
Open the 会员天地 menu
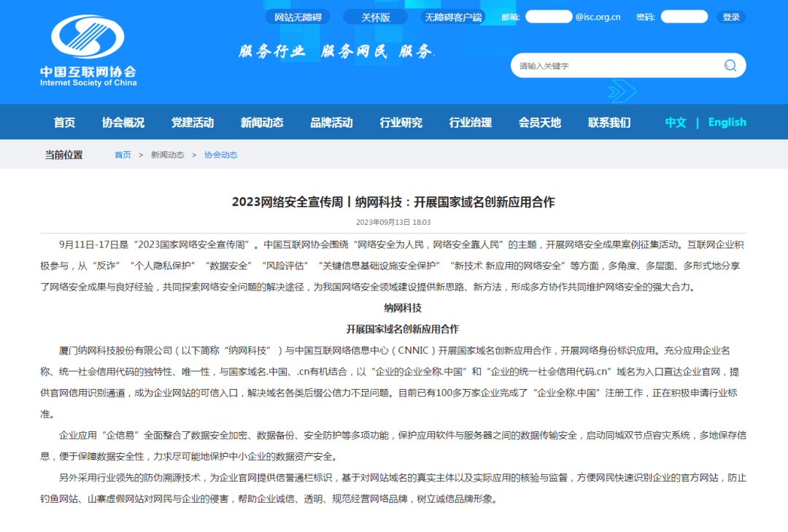point(540,122)
